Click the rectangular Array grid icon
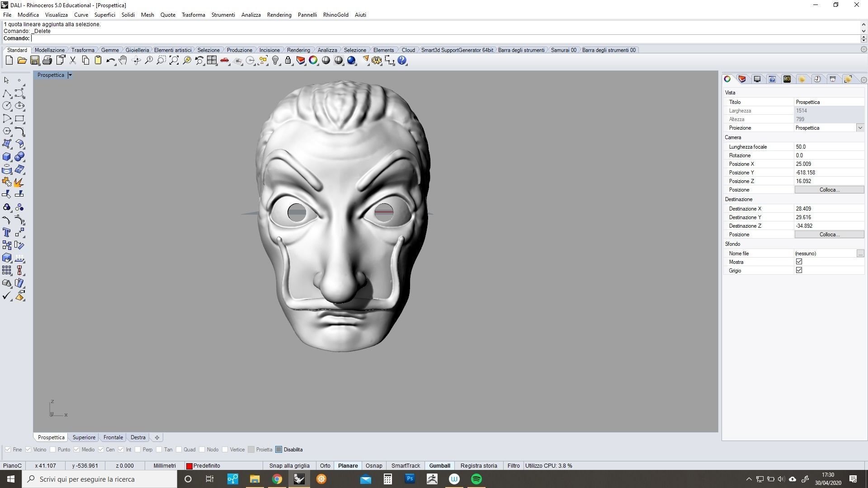This screenshot has width=868, height=488. (7, 270)
